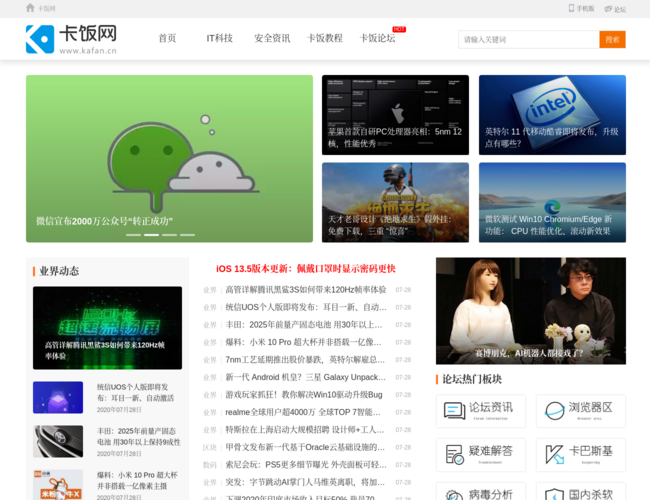Screen dimensions: 650x500
Task: Open the 论坛资讯 forum board icon
Action: click(481, 411)
